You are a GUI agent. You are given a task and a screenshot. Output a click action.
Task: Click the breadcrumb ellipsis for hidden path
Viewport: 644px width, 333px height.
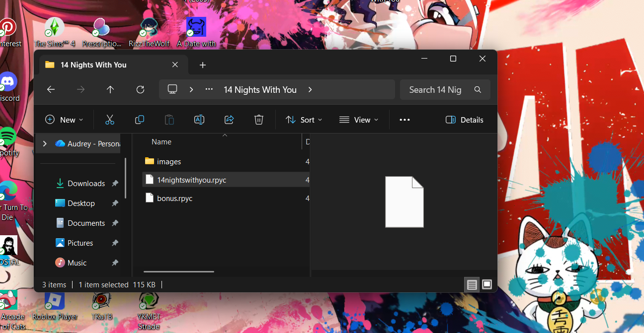[209, 89]
